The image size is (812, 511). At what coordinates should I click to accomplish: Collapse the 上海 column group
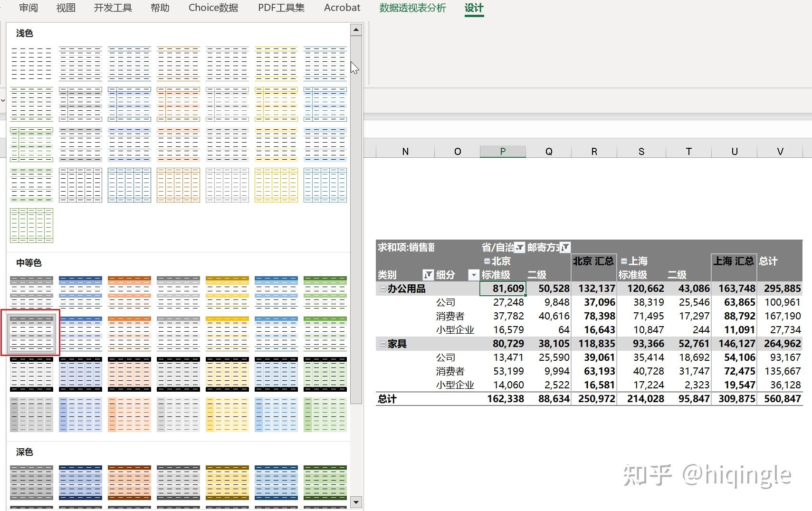point(624,261)
